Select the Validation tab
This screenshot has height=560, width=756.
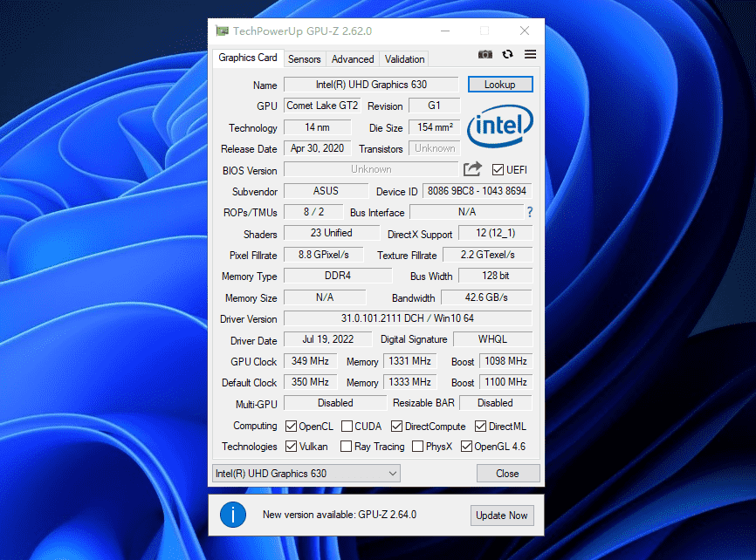404,59
